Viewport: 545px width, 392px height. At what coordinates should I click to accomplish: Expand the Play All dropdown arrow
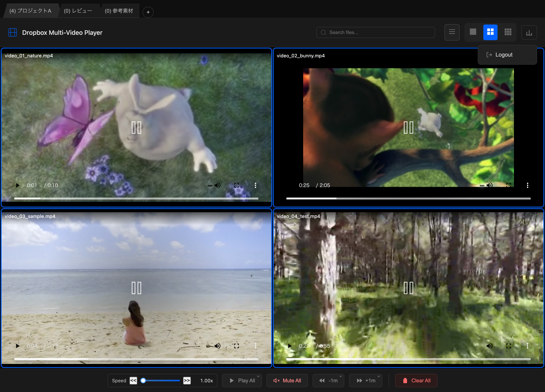(x=258, y=376)
